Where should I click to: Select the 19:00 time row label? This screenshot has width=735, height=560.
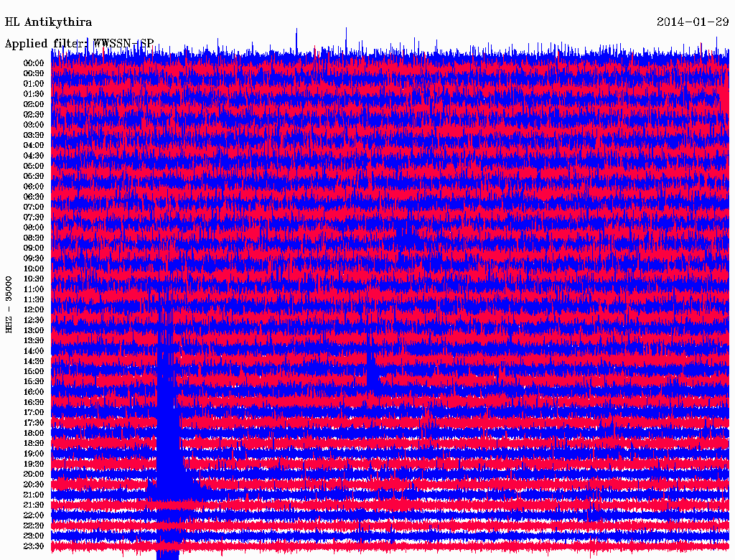(x=33, y=453)
